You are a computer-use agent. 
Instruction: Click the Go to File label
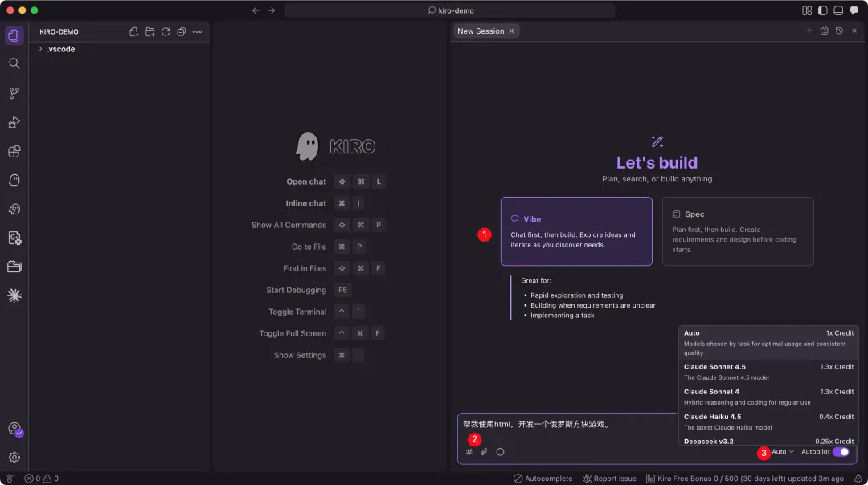tap(309, 247)
